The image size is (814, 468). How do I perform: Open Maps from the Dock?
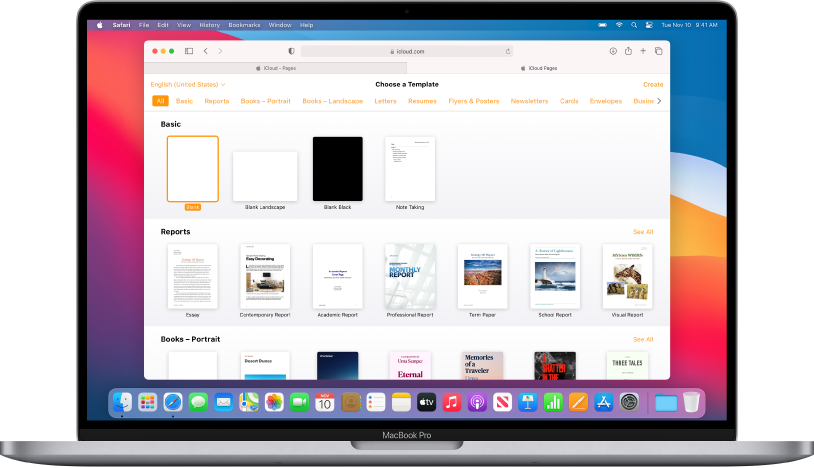[249, 402]
